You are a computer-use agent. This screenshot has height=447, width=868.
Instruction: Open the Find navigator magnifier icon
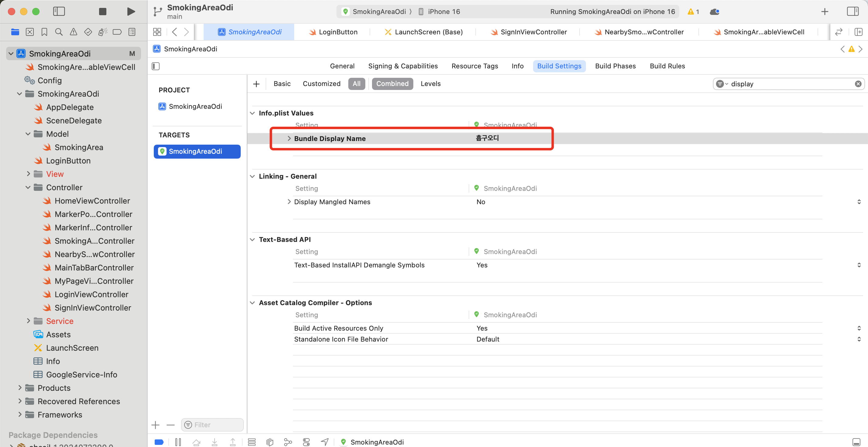(x=59, y=32)
